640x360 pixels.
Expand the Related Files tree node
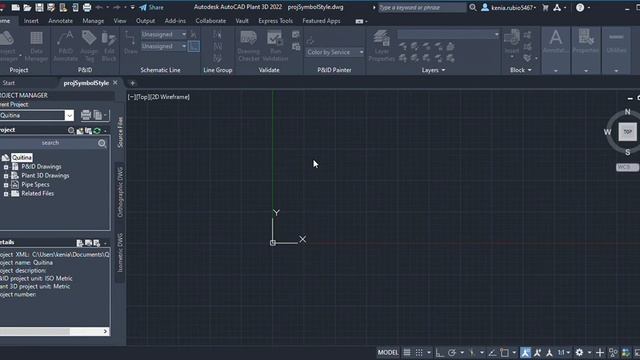[x=6, y=194]
